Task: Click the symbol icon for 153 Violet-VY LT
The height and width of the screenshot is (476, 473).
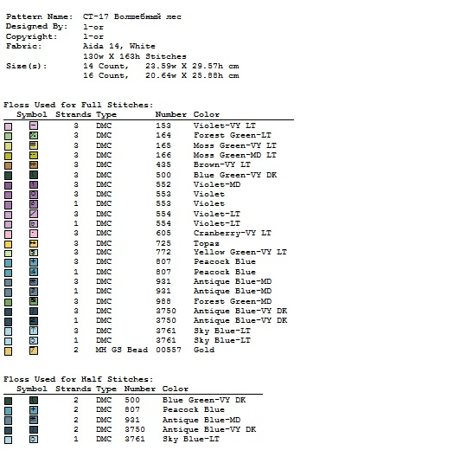Action: (x=34, y=125)
